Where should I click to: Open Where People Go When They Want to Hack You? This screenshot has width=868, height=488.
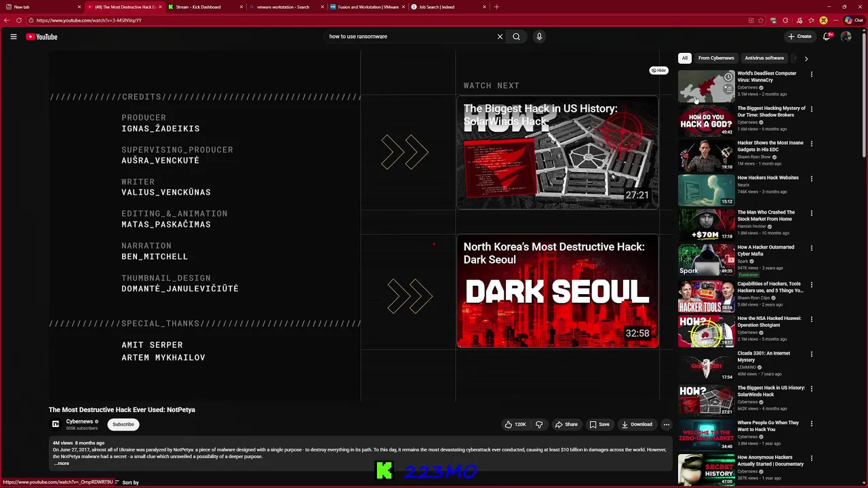768,426
